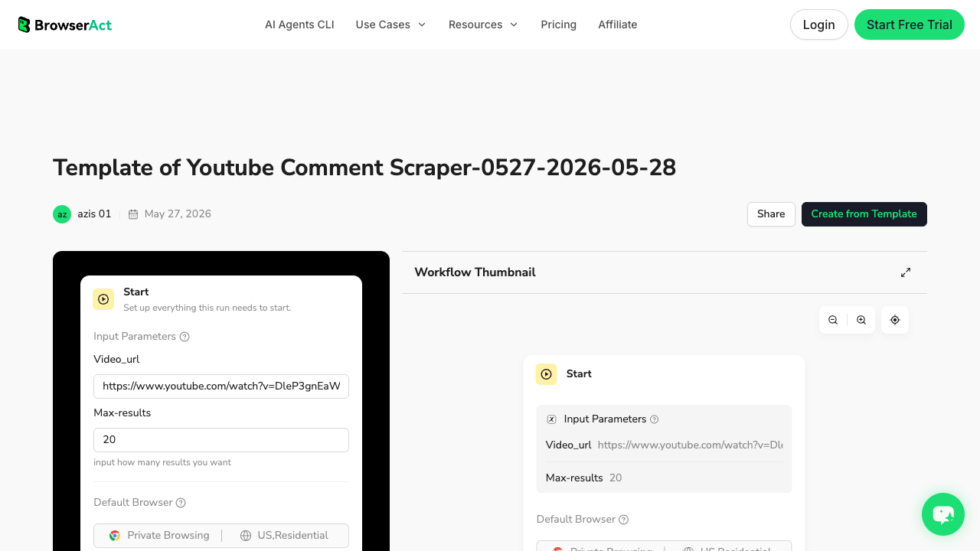Recenter the workflow thumbnail view

pyautogui.click(x=895, y=320)
